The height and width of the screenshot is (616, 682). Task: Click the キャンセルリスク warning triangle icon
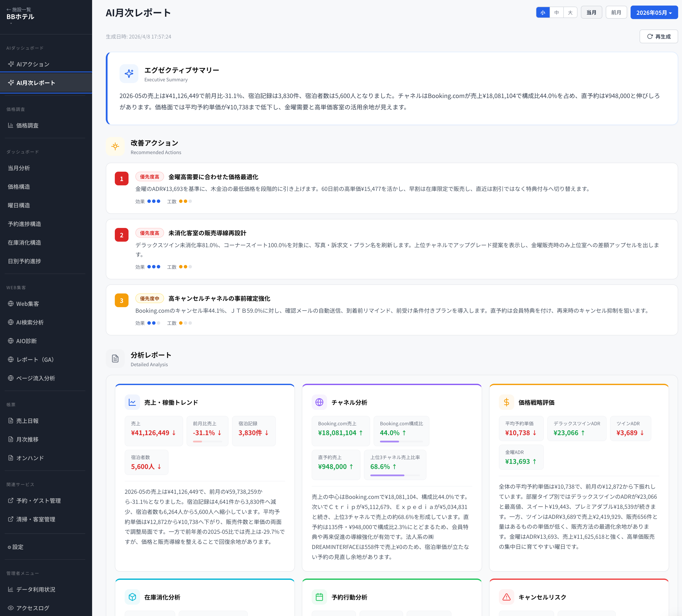[x=506, y=597]
